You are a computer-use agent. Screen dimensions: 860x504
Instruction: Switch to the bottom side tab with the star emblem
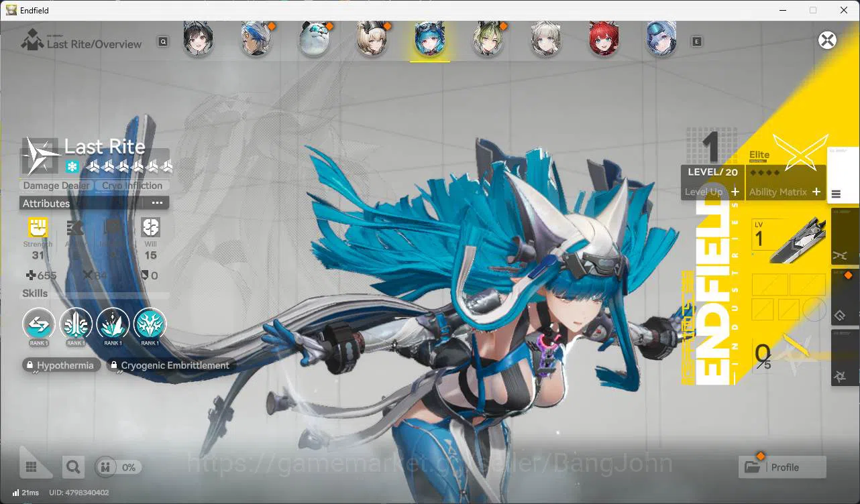844,359
